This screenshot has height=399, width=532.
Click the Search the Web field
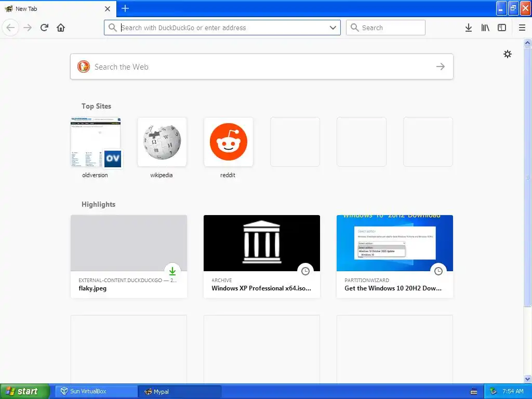click(x=262, y=66)
